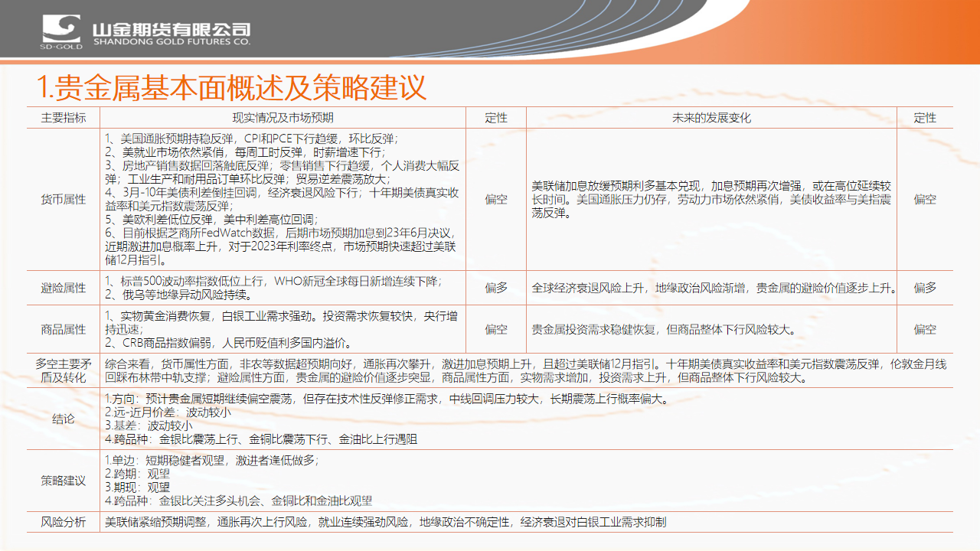Select the 货币属性 row label
Screen dimensions: 980x551
click(64, 199)
